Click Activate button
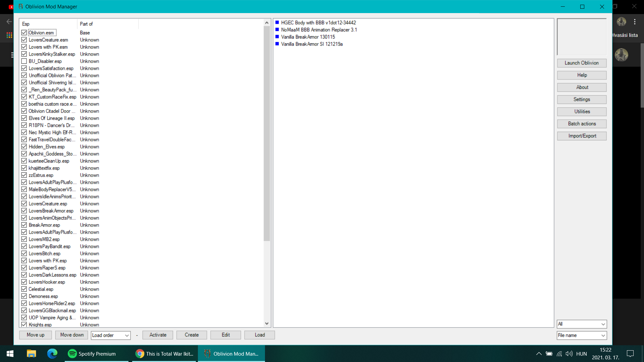This screenshot has height=362, width=644. (x=158, y=335)
